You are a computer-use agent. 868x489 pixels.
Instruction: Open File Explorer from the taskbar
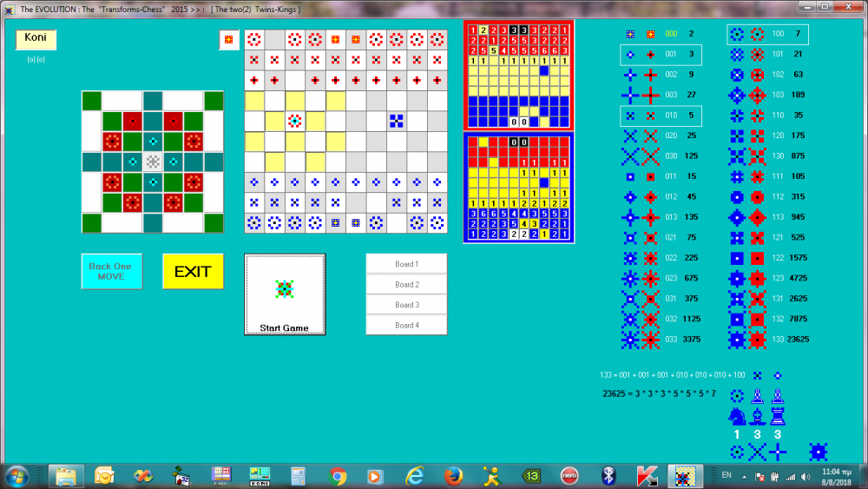pos(67,476)
